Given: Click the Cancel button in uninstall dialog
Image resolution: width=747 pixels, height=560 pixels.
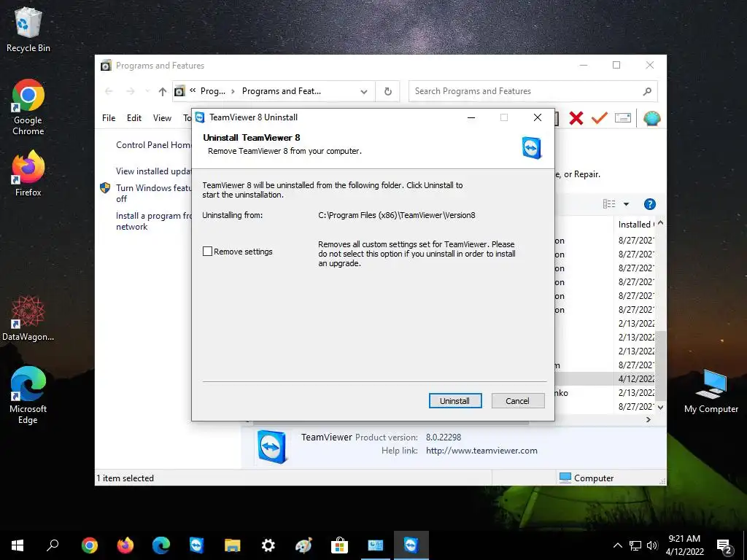Looking at the screenshot, I should click(x=517, y=401).
